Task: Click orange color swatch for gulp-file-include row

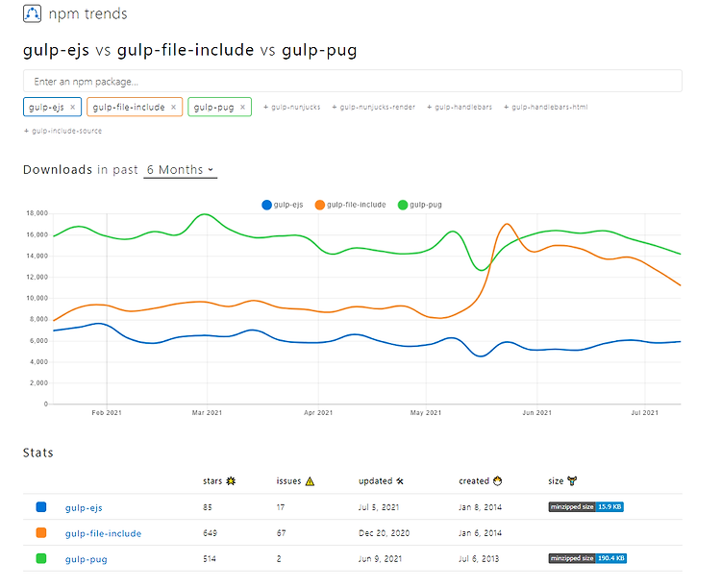Action: (x=41, y=533)
